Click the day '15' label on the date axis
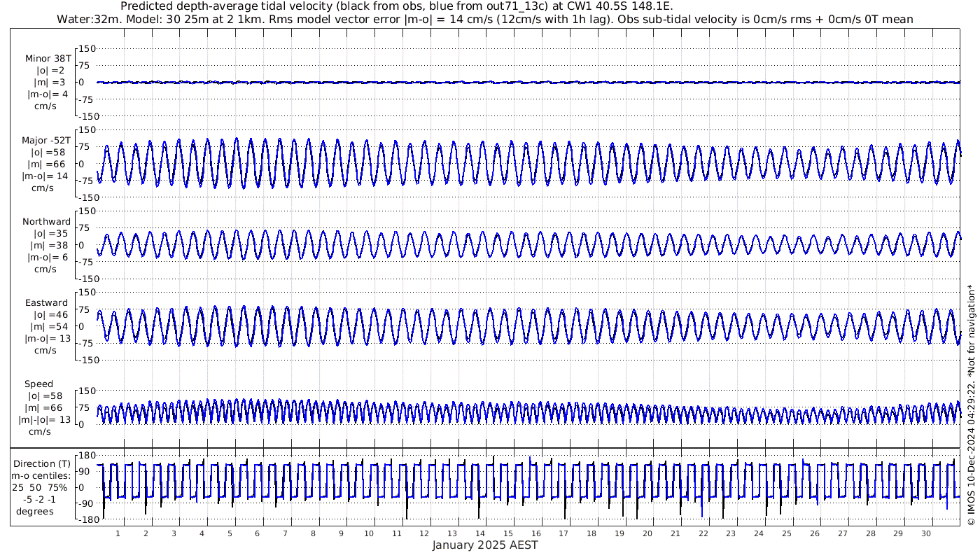Viewport: 980px width, 560px height. tap(508, 533)
